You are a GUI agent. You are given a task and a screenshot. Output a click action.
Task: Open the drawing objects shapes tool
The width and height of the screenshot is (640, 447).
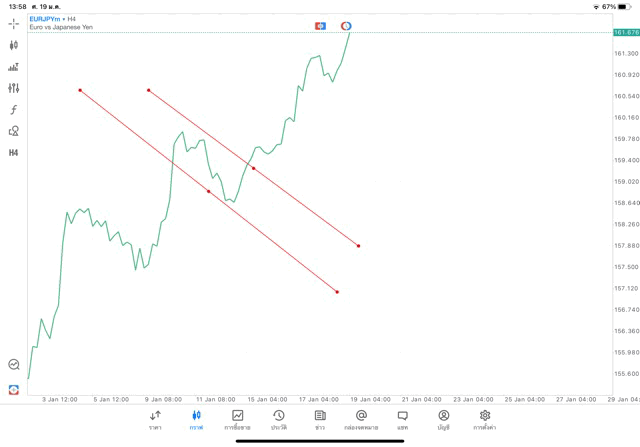(x=13, y=131)
